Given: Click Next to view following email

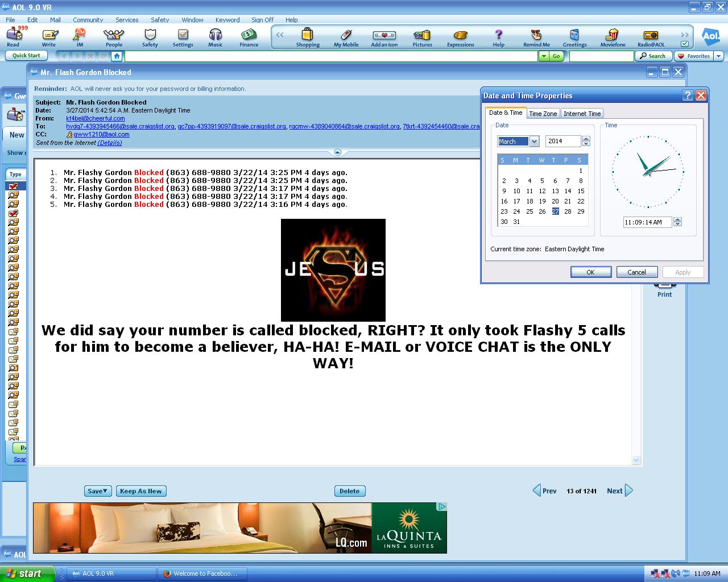Looking at the screenshot, I should click(619, 491).
